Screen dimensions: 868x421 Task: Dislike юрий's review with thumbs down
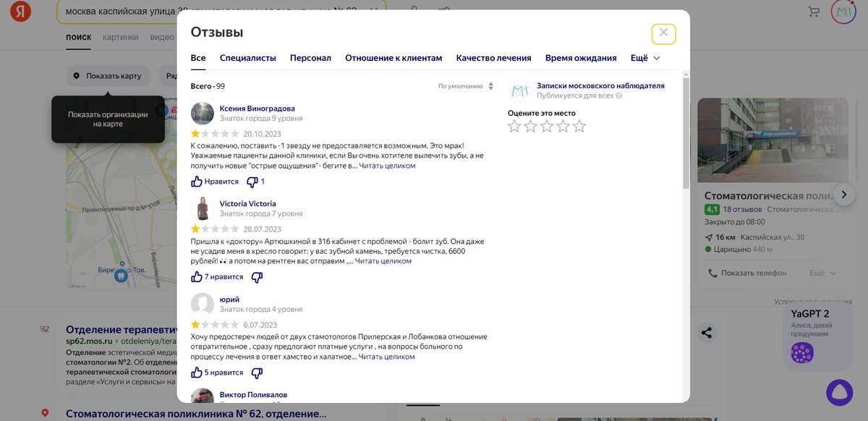pos(256,372)
